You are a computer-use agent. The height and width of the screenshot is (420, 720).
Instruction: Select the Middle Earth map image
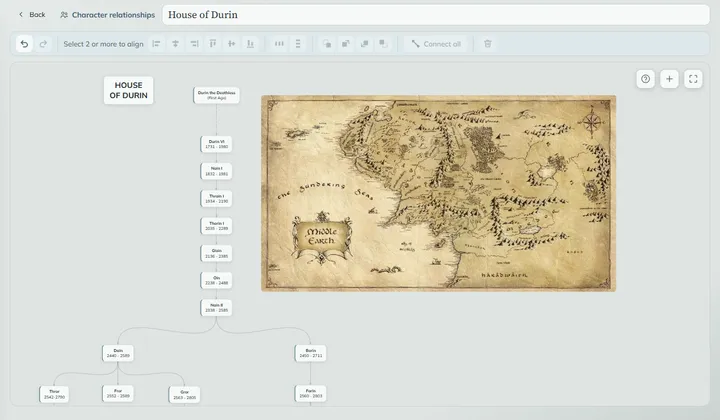click(x=439, y=193)
